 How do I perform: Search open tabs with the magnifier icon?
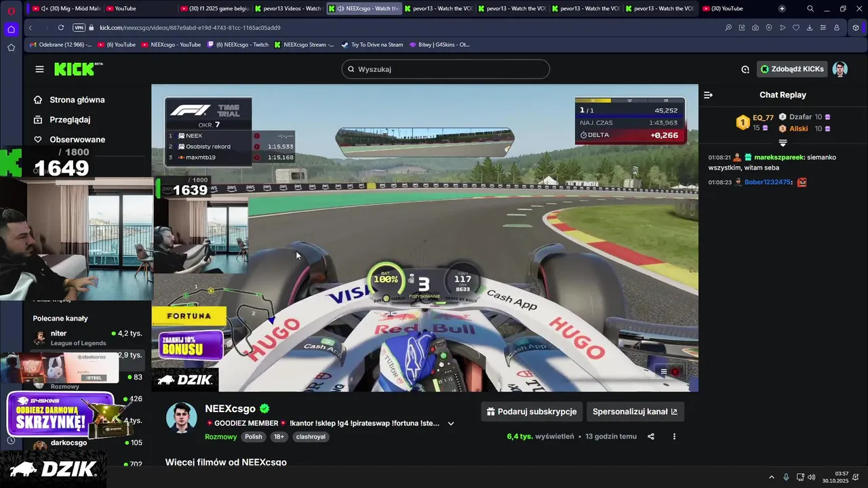point(810,9)
